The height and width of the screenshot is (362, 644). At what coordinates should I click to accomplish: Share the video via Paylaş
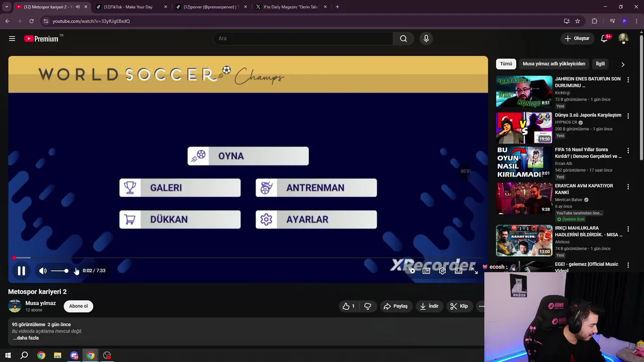click(395, 306)
